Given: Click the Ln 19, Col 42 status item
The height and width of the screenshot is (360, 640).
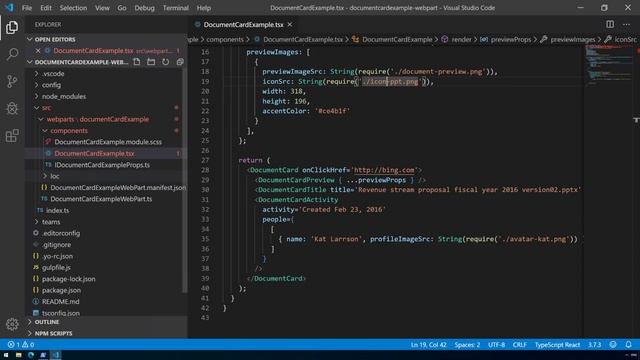Looking at the screenshot, I should tap(428, 344).
